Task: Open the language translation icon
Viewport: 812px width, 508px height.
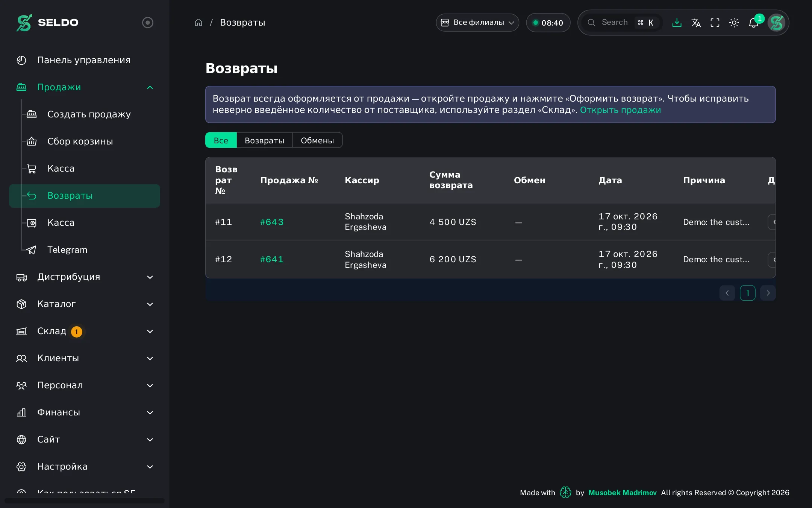Action: 696,23
